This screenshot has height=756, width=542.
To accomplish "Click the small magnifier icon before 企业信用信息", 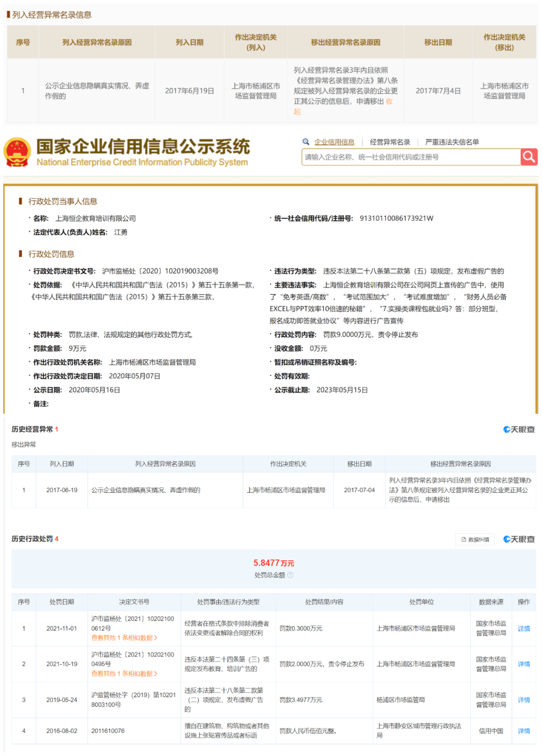I will 305,142.
